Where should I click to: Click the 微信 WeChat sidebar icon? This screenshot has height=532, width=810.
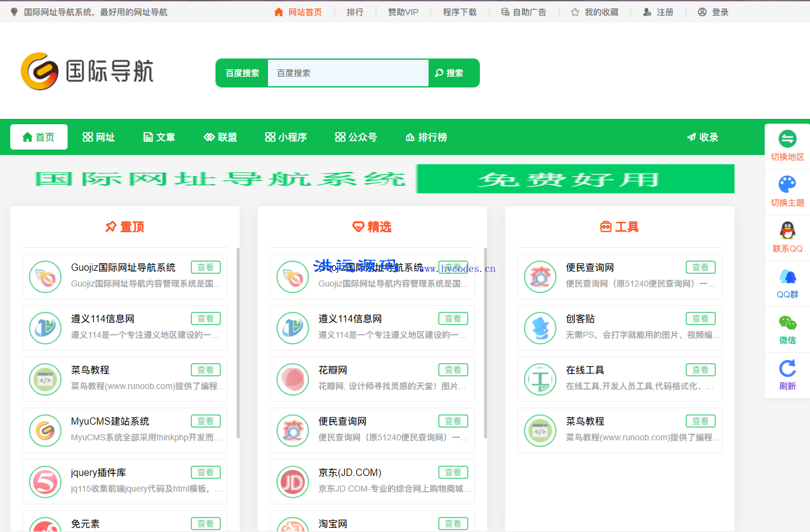787,322
